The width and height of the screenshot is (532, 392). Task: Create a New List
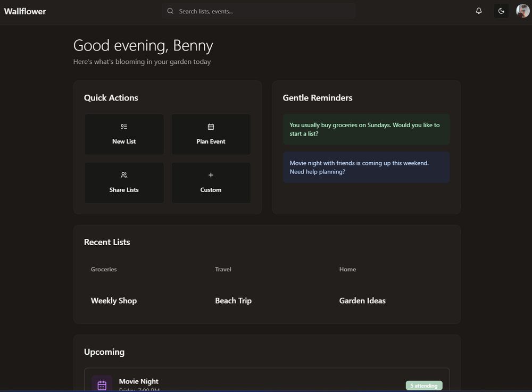[x=124, y=134]
